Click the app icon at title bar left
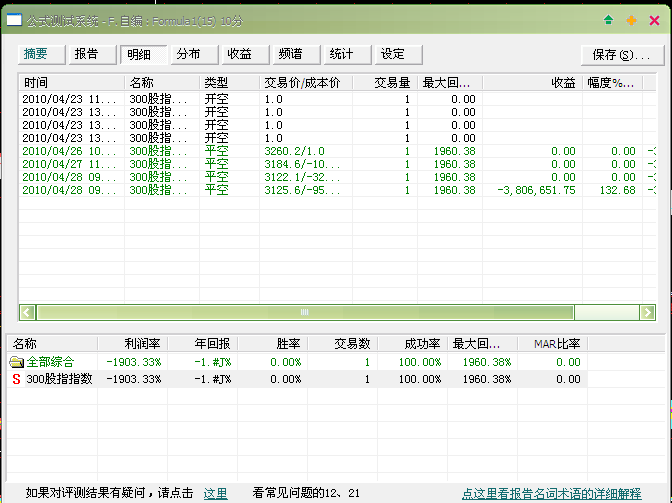 point(13,20)
